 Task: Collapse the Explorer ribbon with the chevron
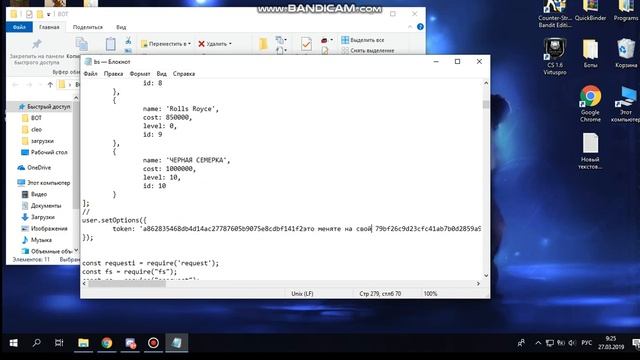click(x=410, y=27)
